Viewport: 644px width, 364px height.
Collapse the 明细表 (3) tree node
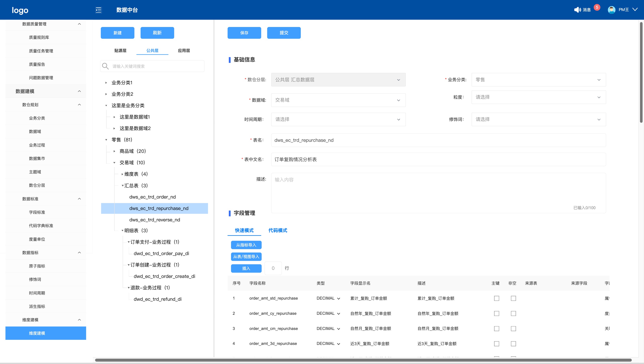tap(122, 230)
